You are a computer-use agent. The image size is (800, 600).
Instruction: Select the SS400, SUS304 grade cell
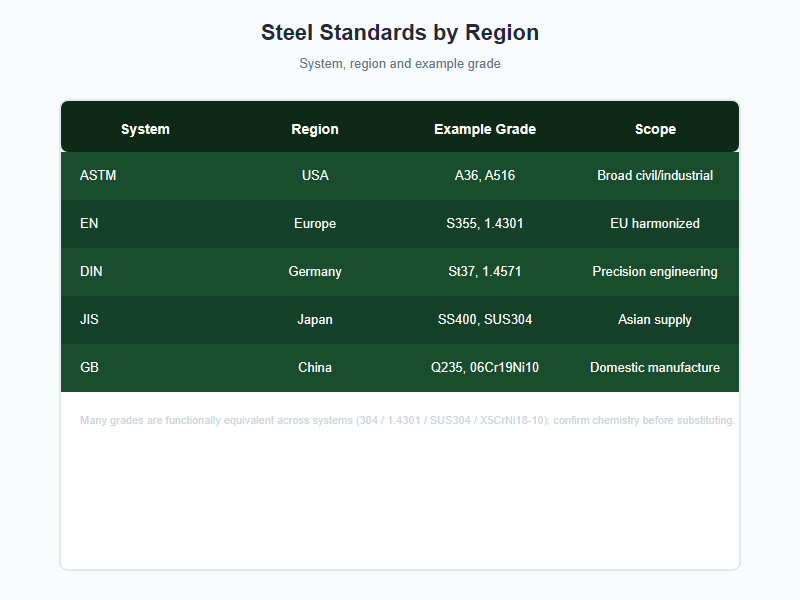[x=485, y=319]
